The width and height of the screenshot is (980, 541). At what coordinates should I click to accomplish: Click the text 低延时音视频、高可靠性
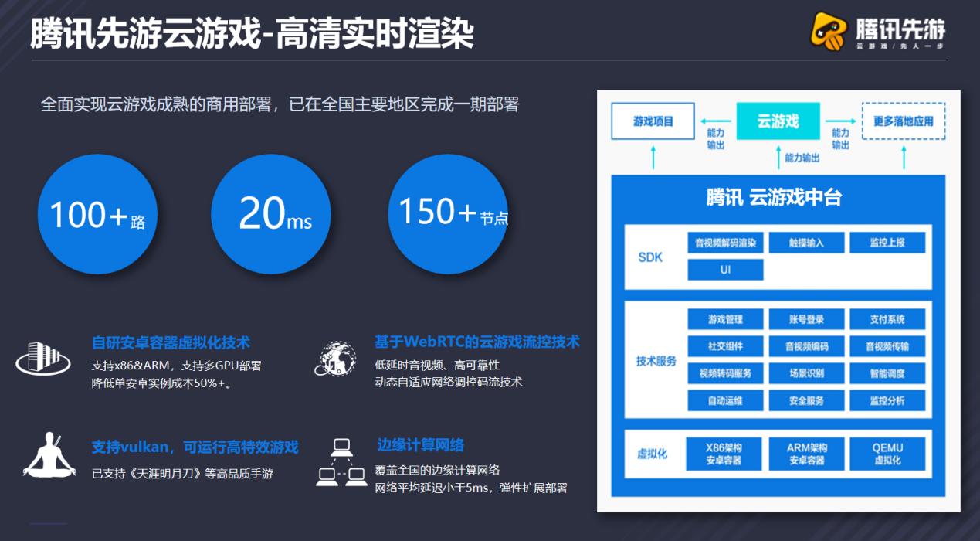(437, 365)
